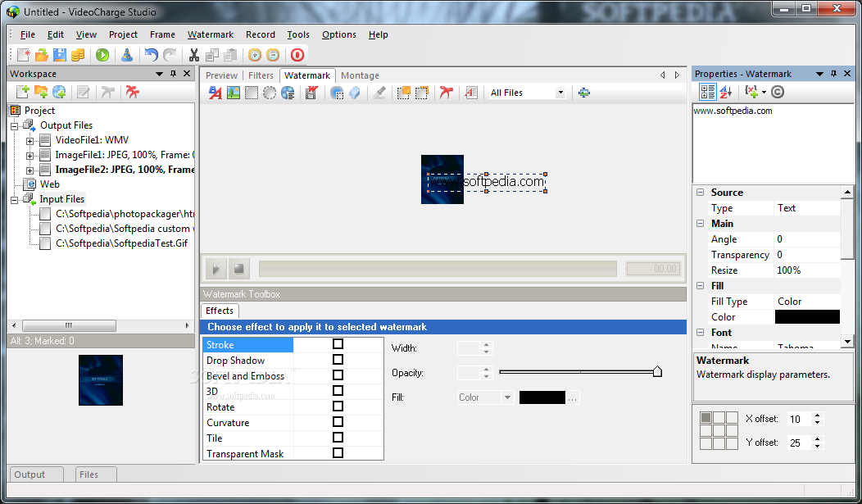Click the red stop circle icon
The height and width of the screenshot is (504, 862).
pyautogui.click(x=297, y=55)
